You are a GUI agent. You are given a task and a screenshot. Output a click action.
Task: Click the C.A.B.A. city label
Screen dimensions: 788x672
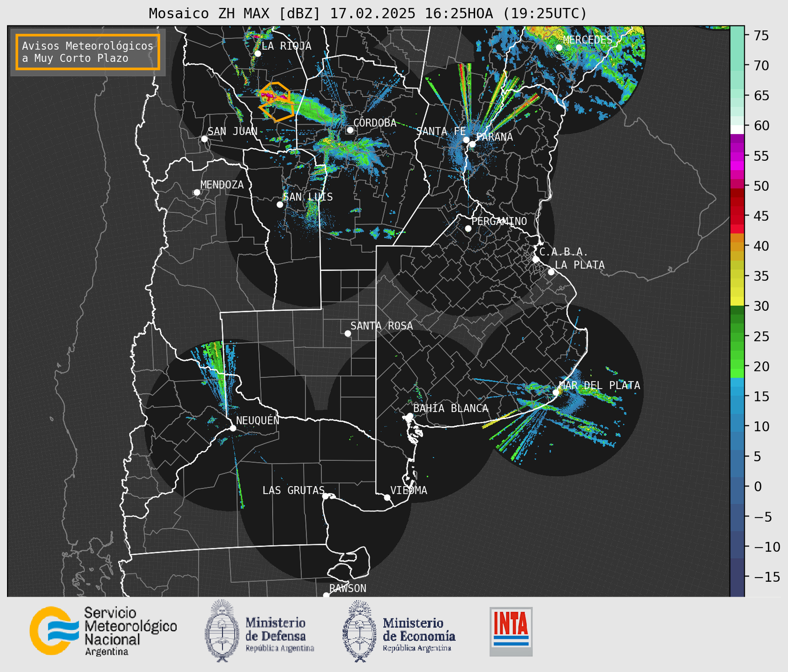point(564,252)
